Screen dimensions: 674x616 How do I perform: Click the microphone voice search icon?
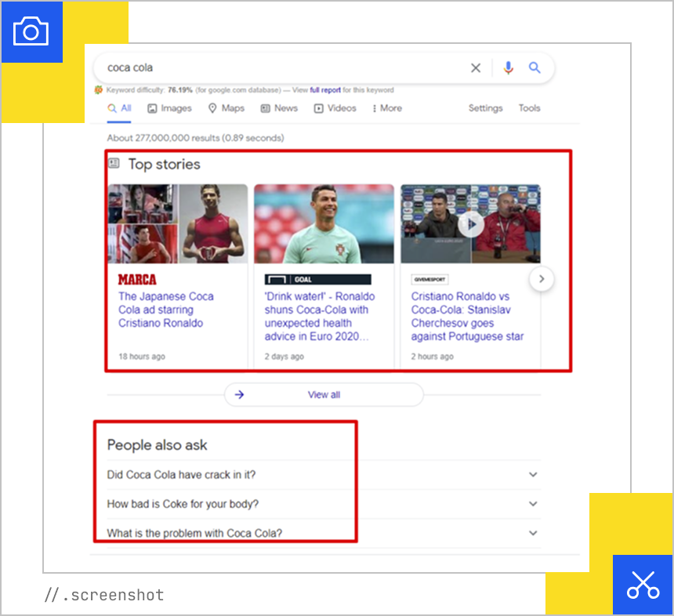point(508,68)
